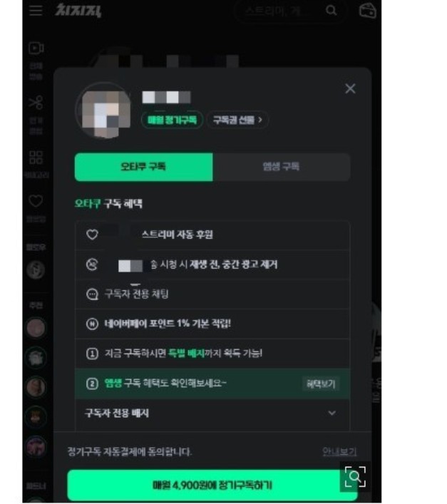The image size is (447, 504).
Task: Click the streamer search input field
Action: [x=279, y=11]
